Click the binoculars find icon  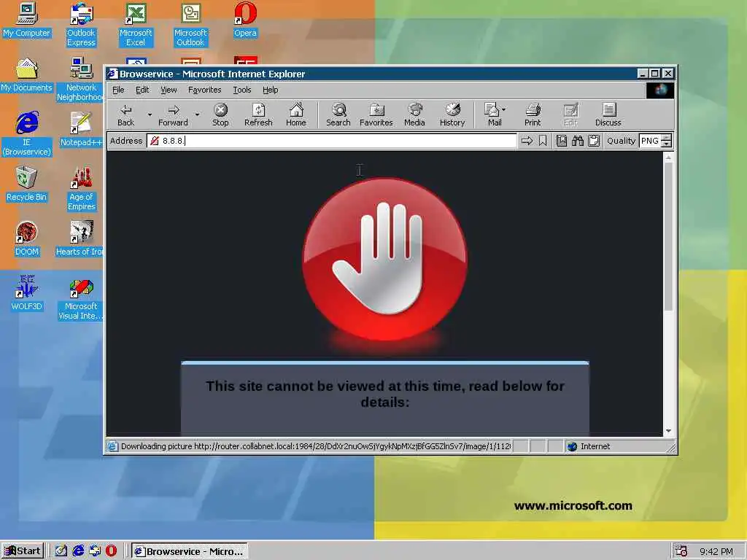[x=578, y=141]
